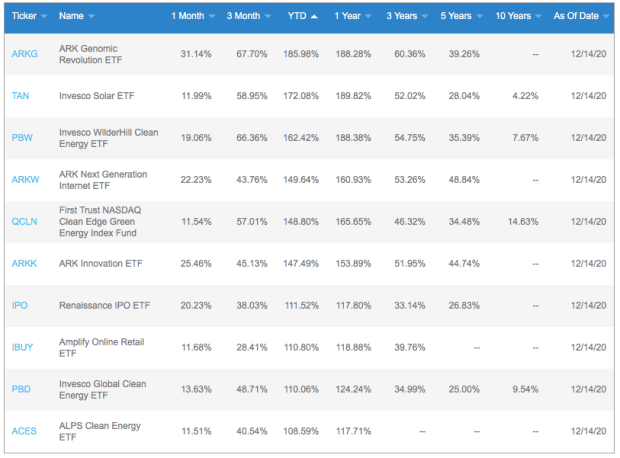The height and width of the screenshot is (458, 620).
Task: Sort by the 10 Years column arrow
Action: click(538, 16)
